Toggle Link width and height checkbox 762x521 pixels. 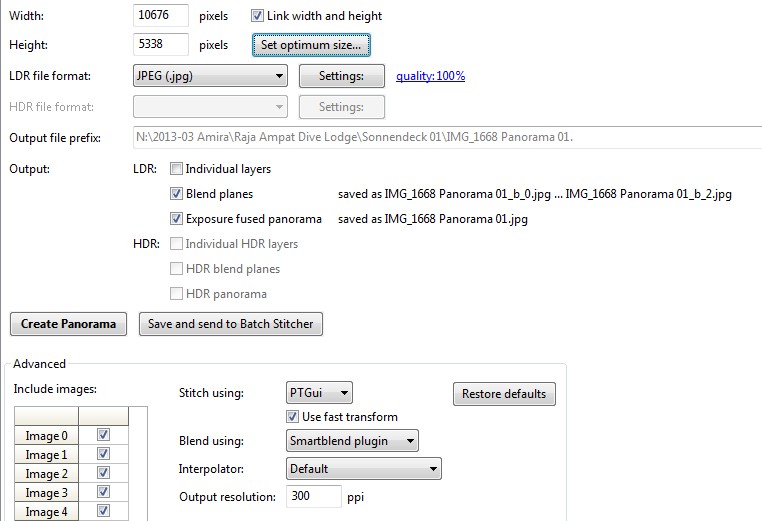[x=257, y=16]
